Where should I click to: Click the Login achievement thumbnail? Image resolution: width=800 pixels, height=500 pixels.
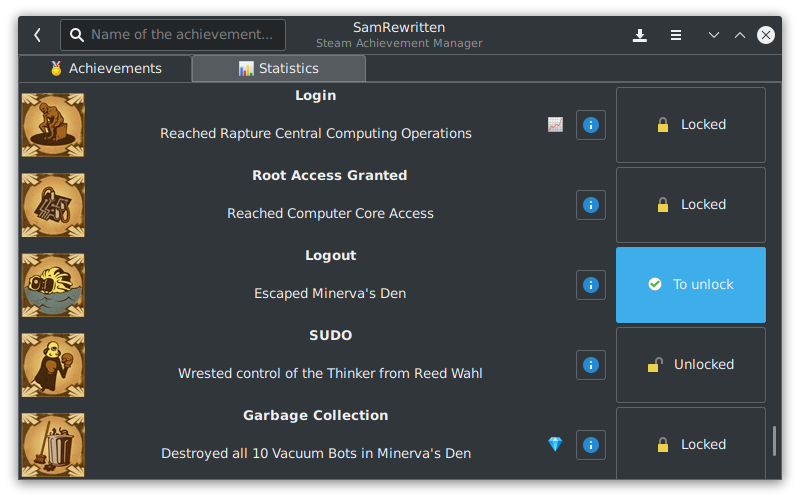(x=53, y=125)
